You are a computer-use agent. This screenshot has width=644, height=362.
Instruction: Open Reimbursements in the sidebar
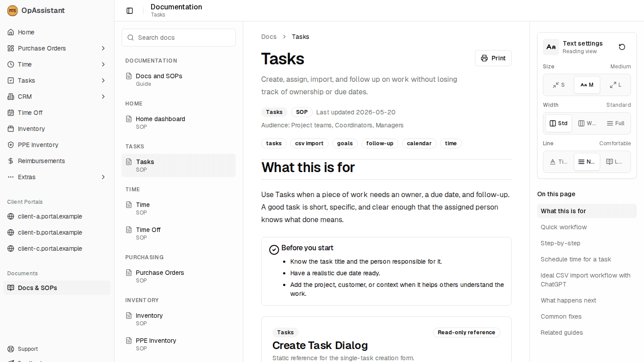click(x=57, y=161)
